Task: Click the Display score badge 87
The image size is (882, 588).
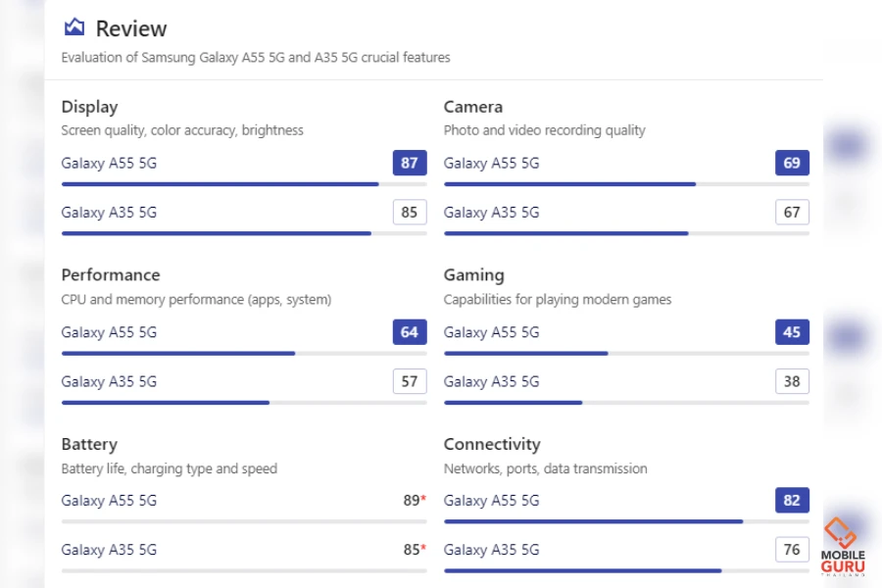Action: pos(410,163)
